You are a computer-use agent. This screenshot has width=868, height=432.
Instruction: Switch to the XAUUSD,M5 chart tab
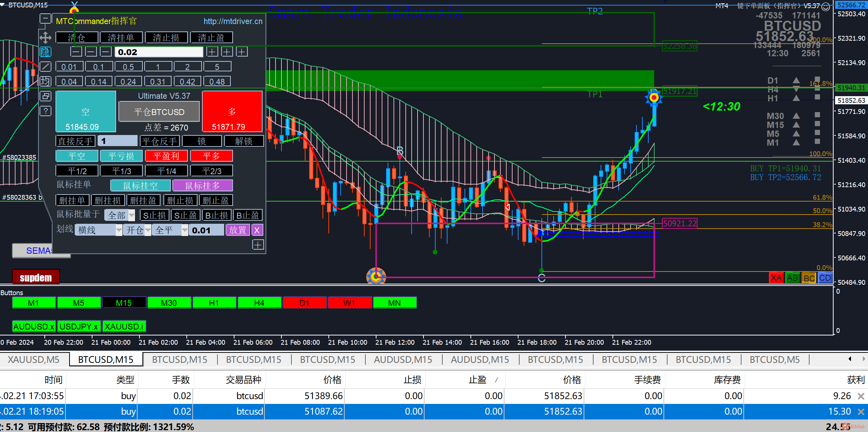tap(34, 360)
